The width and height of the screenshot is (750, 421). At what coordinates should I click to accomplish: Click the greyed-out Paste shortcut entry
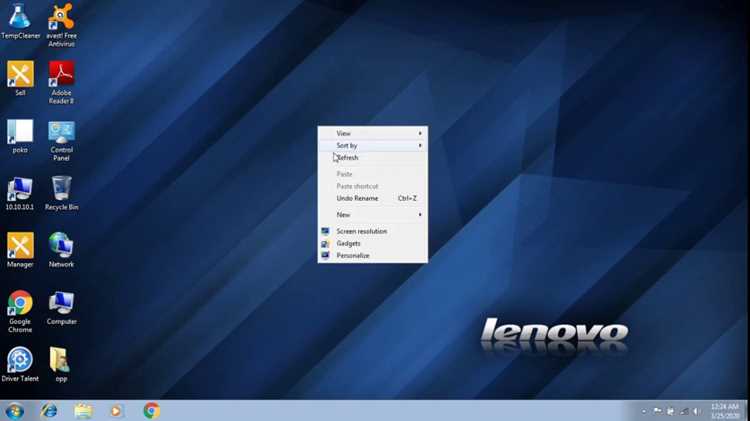coord(373,186)
